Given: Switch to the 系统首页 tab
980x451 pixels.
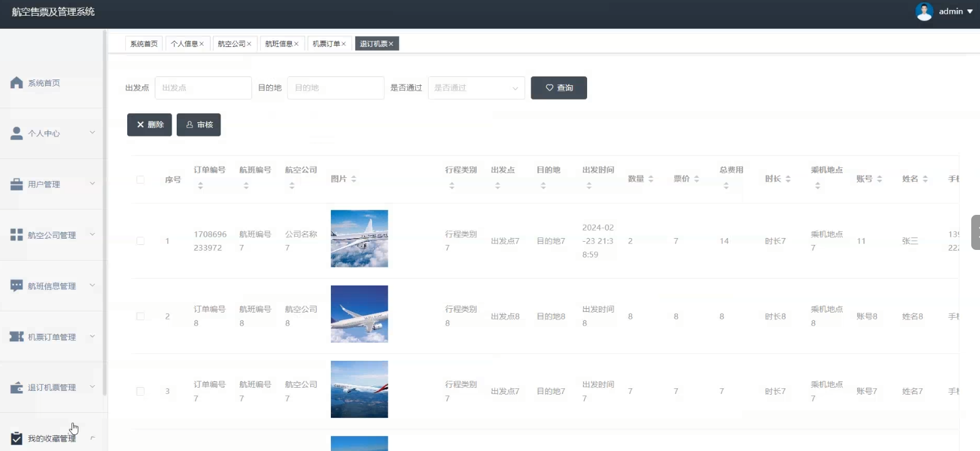Looking at the screenshot, I should [143, 44].
